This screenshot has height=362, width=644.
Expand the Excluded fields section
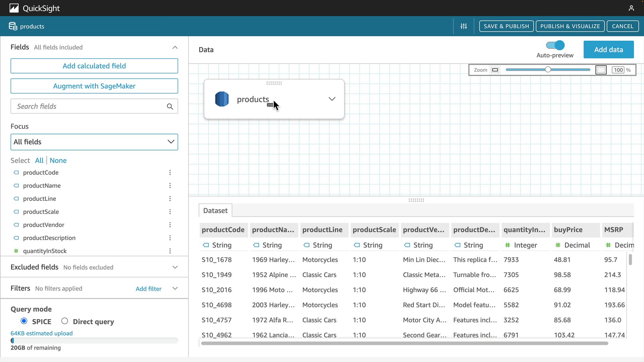point(175,267)
